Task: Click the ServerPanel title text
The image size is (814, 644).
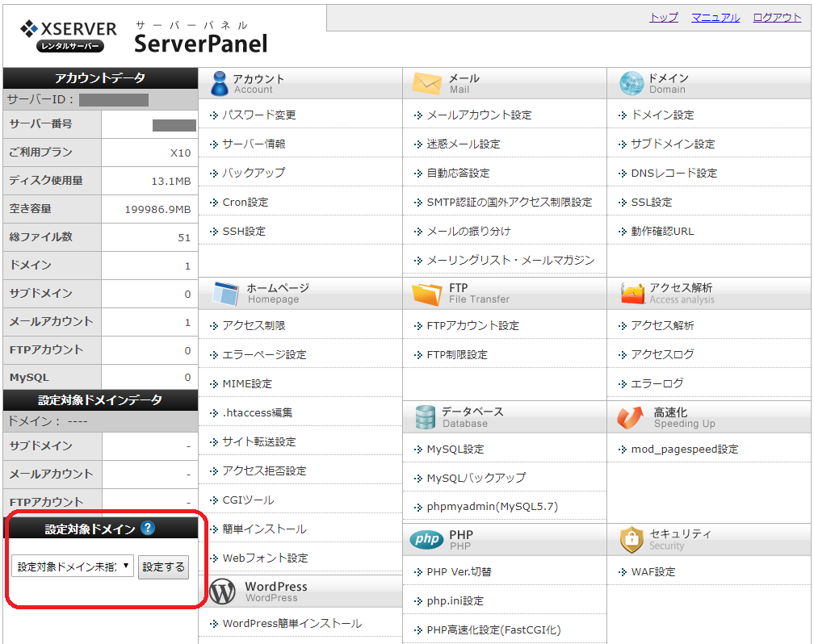Action: [x=200, y=43]
